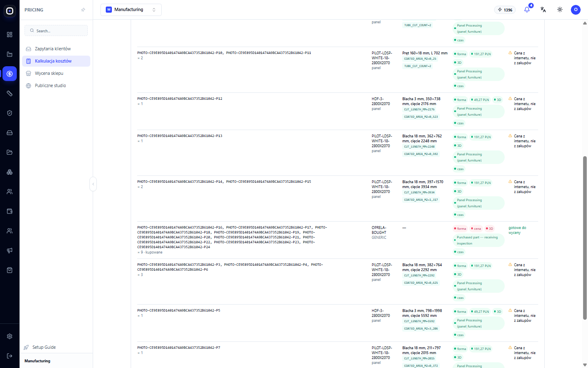Screen dimensions: 588x368
Task: Click part name PHOTO-...-P13
Action: (x=180, y=136)
